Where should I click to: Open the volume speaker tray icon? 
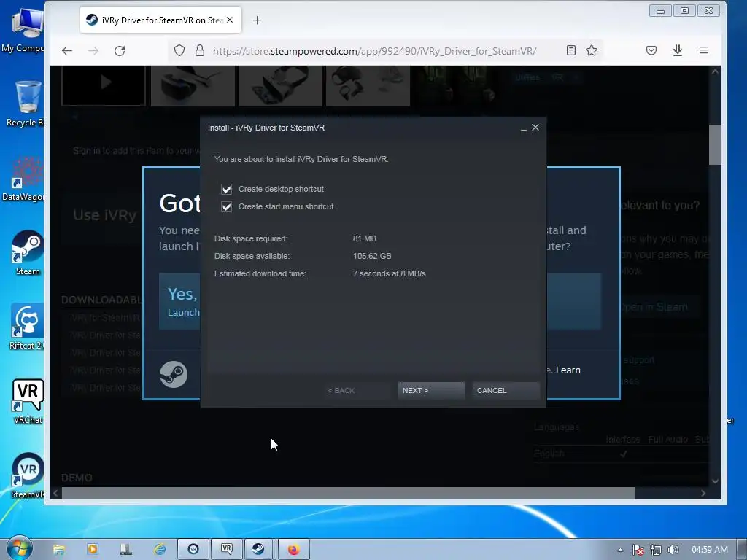tap(673, 550)
